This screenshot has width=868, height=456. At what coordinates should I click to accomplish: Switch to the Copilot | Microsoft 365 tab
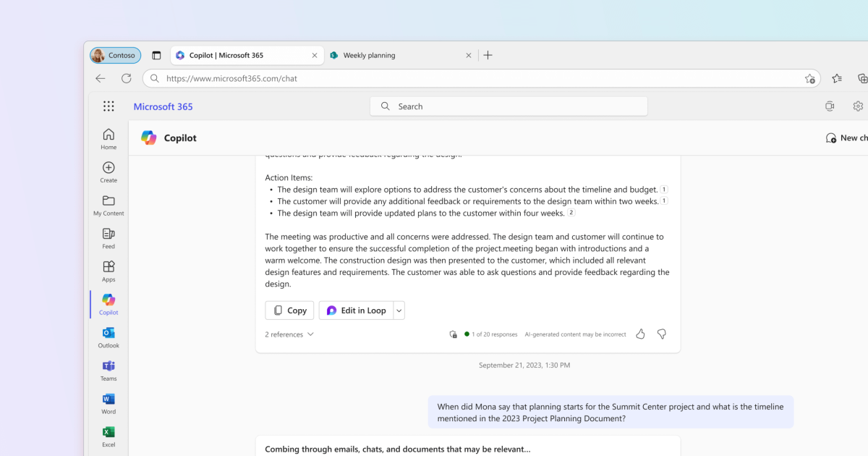coord(247,55)
